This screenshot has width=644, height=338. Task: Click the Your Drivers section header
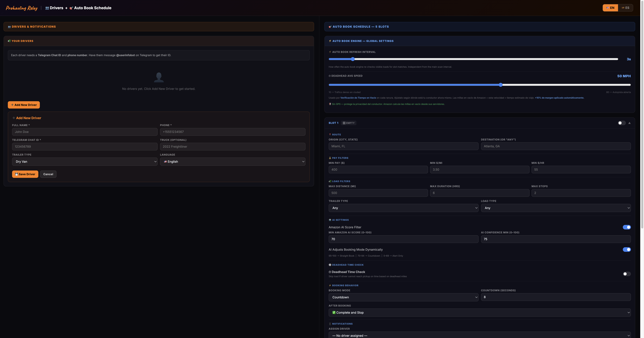pyautogui.click(x=159, y=41)
